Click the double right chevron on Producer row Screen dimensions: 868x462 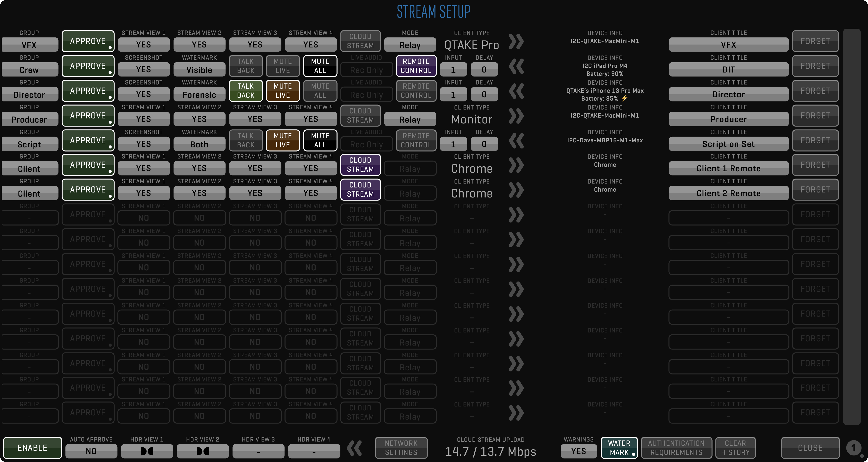coord(516,116)
